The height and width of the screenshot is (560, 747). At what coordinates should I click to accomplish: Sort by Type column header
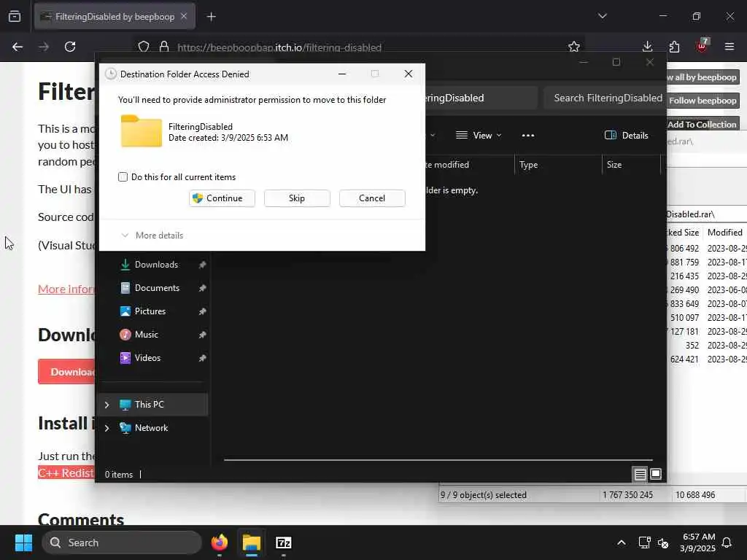point(557,165)
